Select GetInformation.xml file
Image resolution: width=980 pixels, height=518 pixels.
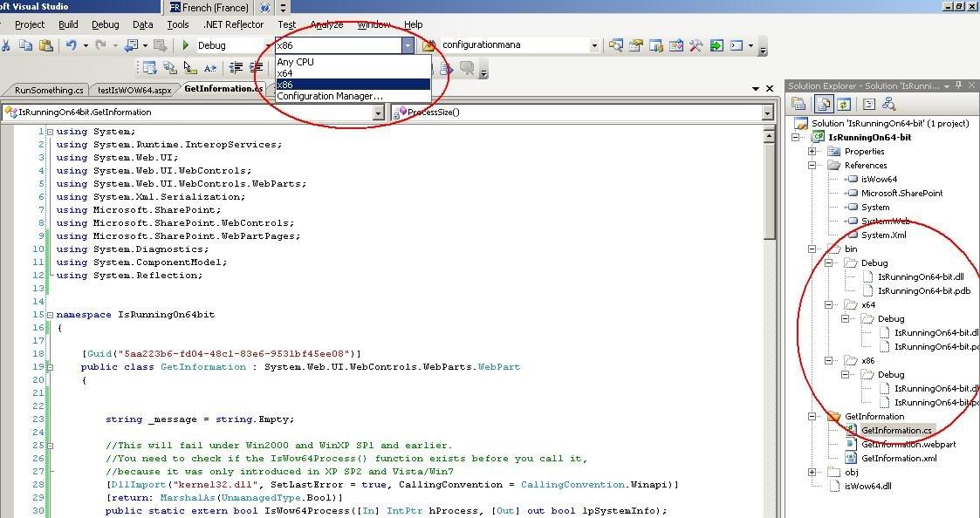[x=899, y=458]
